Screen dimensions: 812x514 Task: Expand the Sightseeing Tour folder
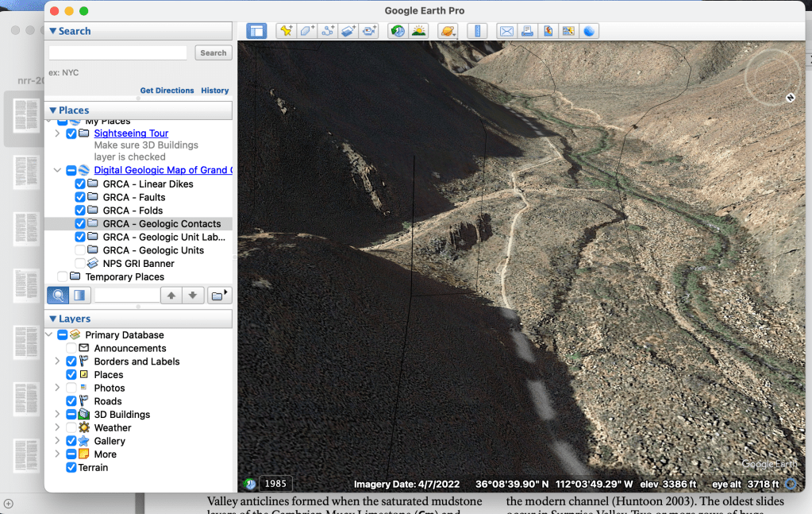[x=57, y=133]
